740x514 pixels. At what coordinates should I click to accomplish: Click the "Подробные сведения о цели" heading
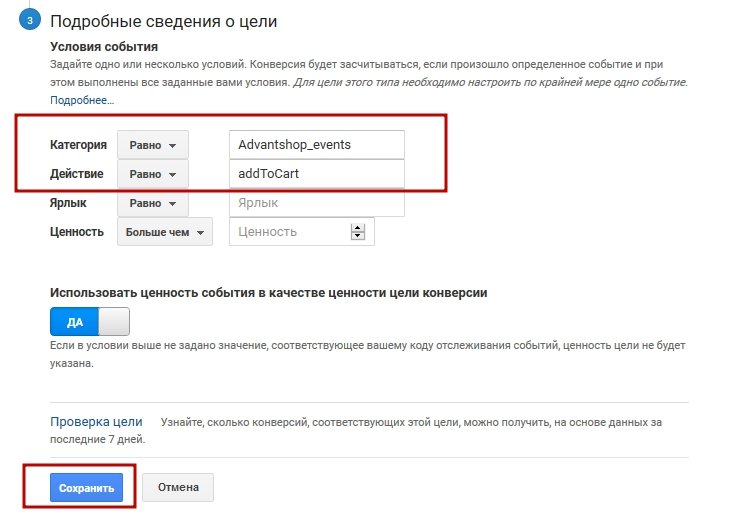tap(163, 21)
